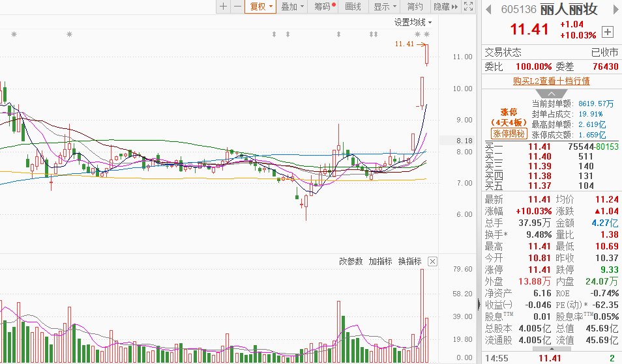Screen dimensions: 622x364
Task: Click the 委差 value 76430
Action: (x=605, y=66)
